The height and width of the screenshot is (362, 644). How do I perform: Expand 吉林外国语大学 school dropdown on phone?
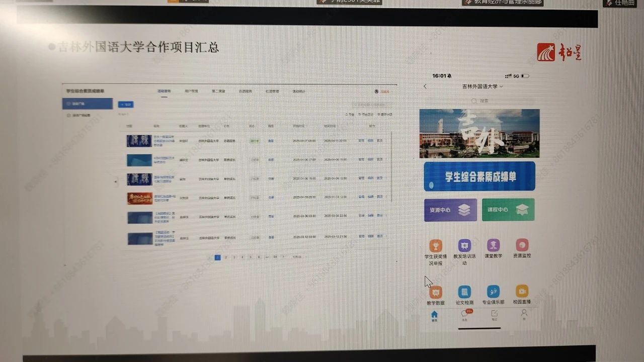482,86
